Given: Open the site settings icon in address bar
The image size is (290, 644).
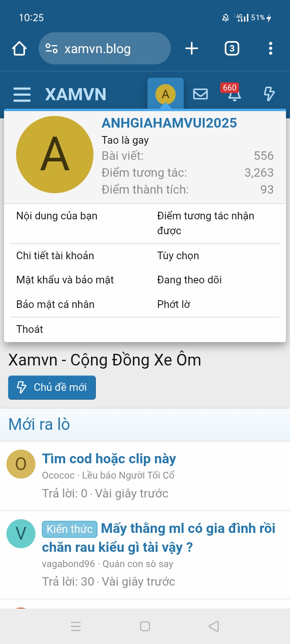Looking at the screenshot, I should pyautogui.click(x=52, y=48).
